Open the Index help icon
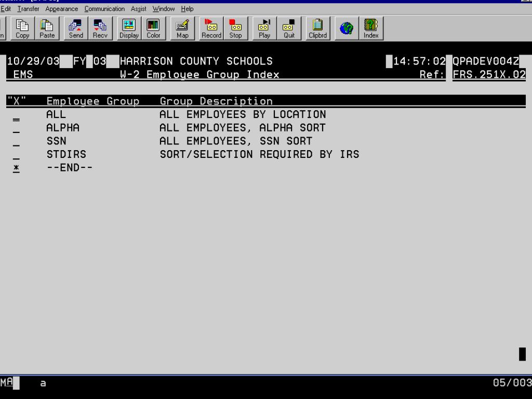Viewport: 532px width, 399px height. click(x=371, y=29)
